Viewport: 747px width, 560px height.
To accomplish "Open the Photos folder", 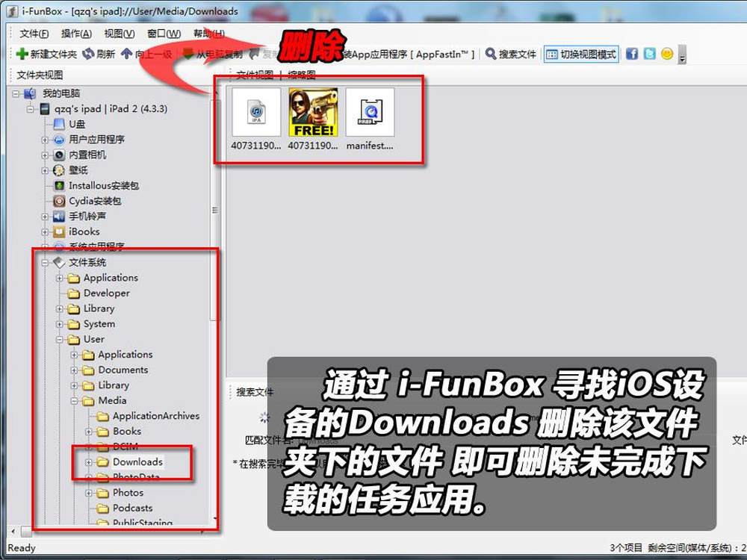I will click(x=128, y=493).
